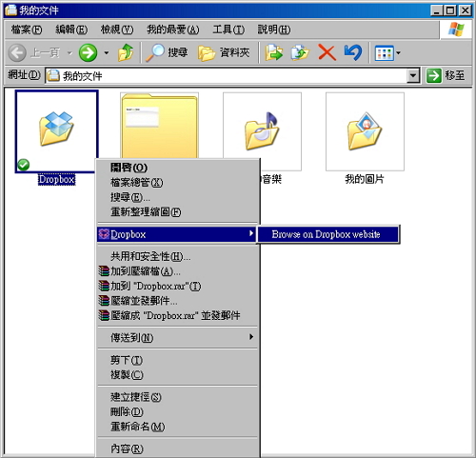Click the 我的圖片 folder name label
This screenshot has height=458, width=476.
(x=365, y=179)
